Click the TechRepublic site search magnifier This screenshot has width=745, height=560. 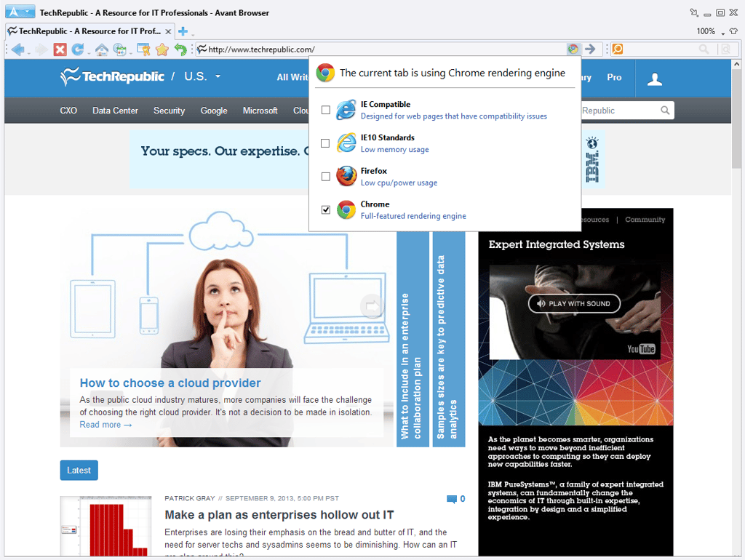(x=665, y=111)
